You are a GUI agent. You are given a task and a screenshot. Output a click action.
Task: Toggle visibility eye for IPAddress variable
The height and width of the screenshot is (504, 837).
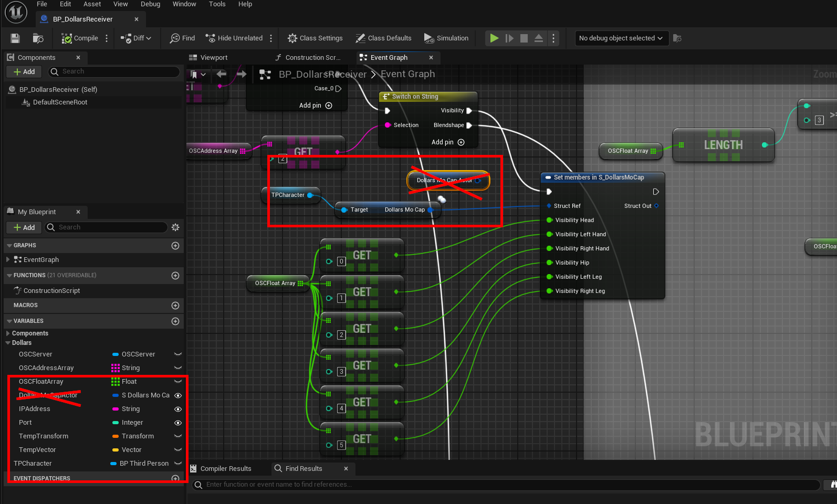178,409
